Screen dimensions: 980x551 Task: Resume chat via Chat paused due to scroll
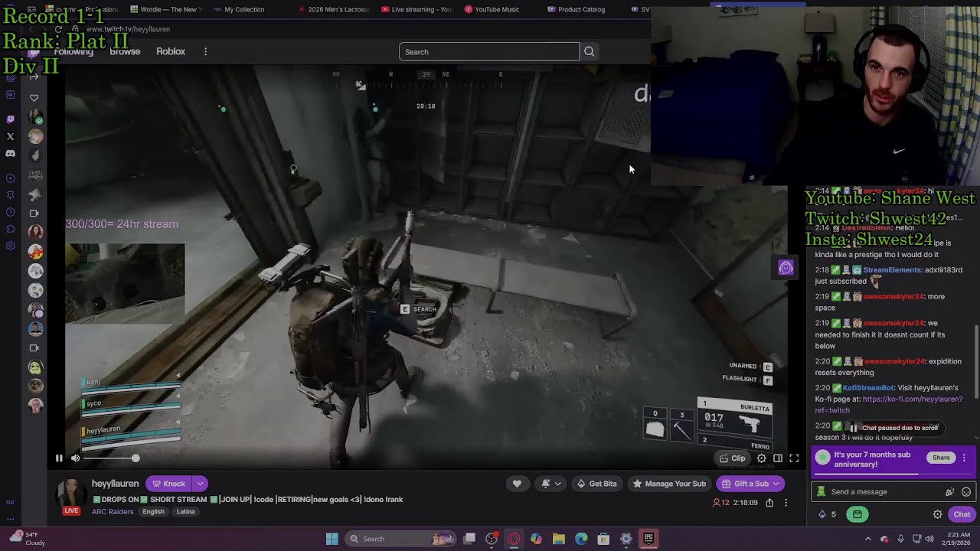coord(893,428)
